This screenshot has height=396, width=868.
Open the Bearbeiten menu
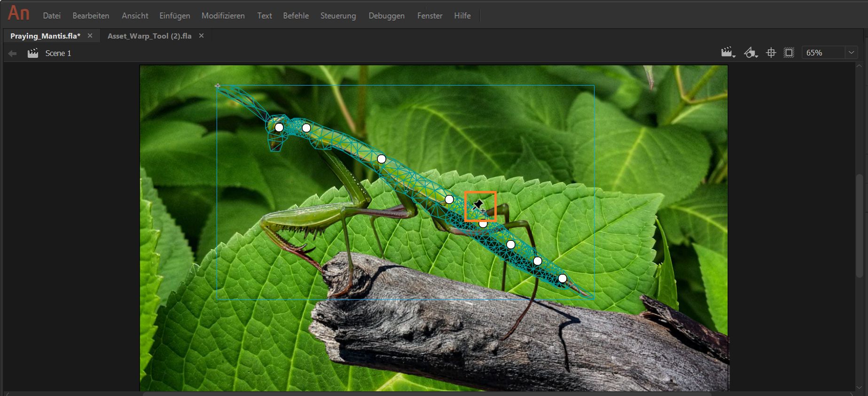coord(91,16)
